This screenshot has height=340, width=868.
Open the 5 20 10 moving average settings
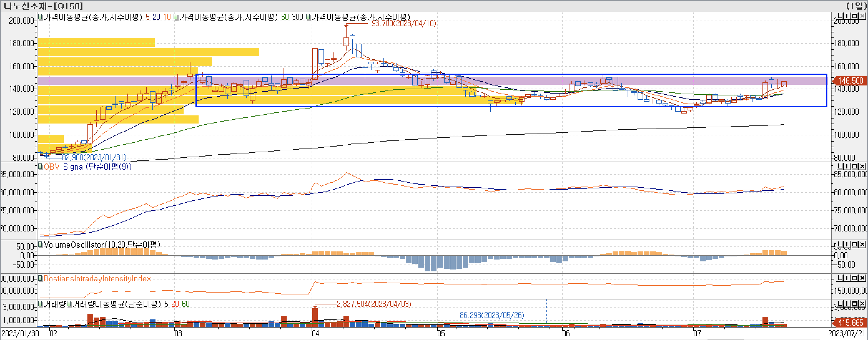(158, 17)
